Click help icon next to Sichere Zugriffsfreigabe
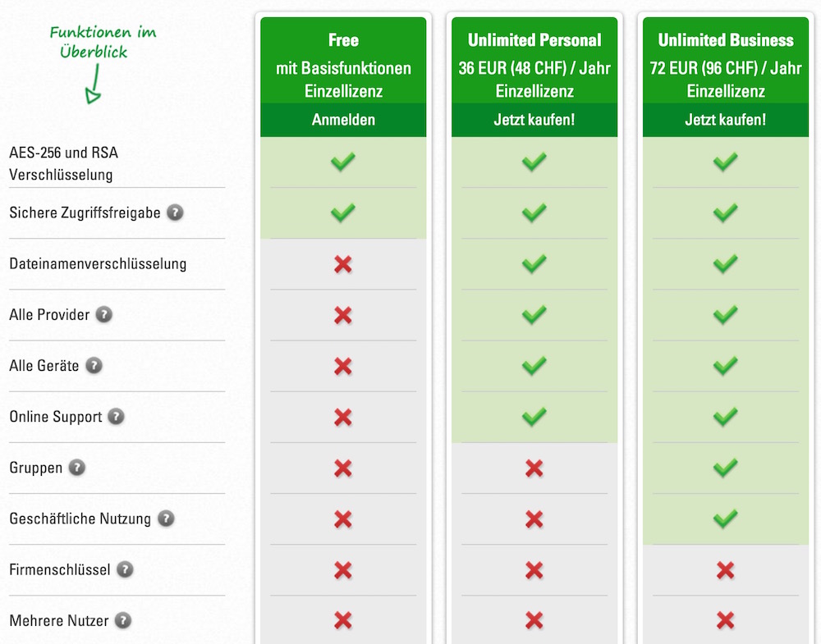Viewport: 821px width, 644px height. click(x=175, y=212)
